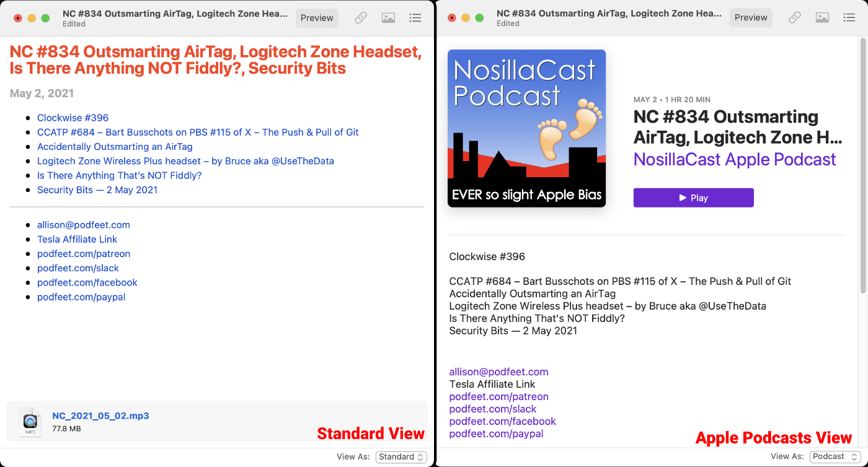The height and width of the screenshot is (467, 868).
Task: Click CCATP #684 line in Podcast view
Action: pyautogui.click(x=620, y=281)
